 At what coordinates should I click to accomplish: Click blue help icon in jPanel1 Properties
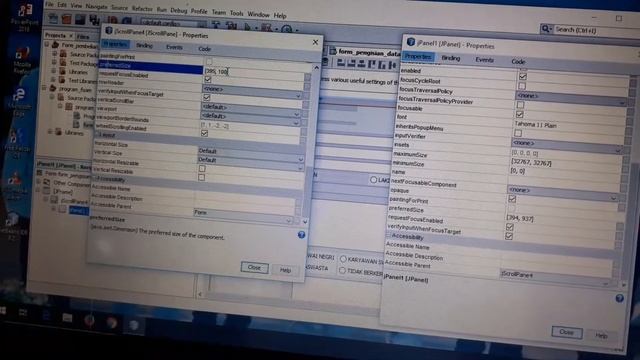(x=620, y=298)
